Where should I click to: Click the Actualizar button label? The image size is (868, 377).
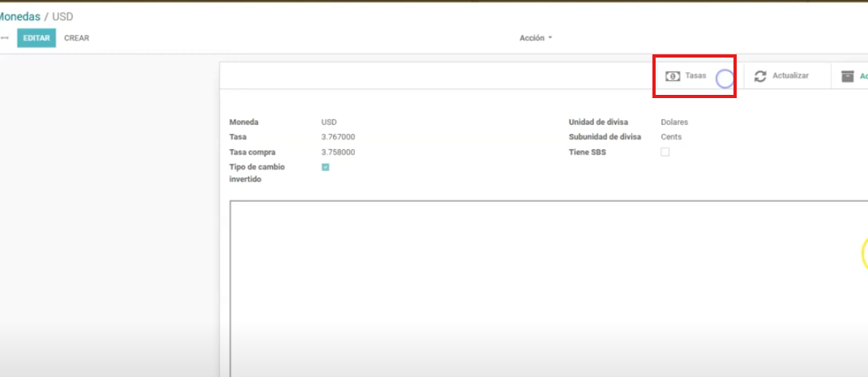click(x=790, y=75)
